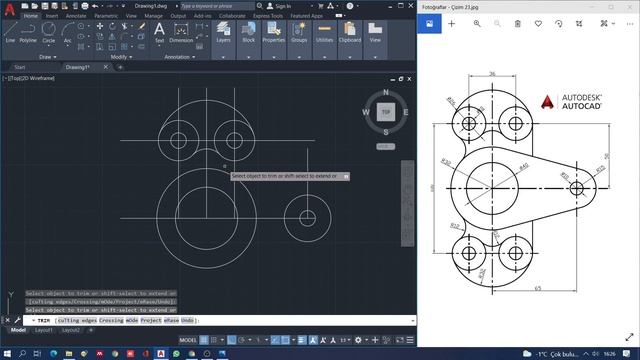
Task: Select the Line tool in Draw panel
Action: coord(10,32)
